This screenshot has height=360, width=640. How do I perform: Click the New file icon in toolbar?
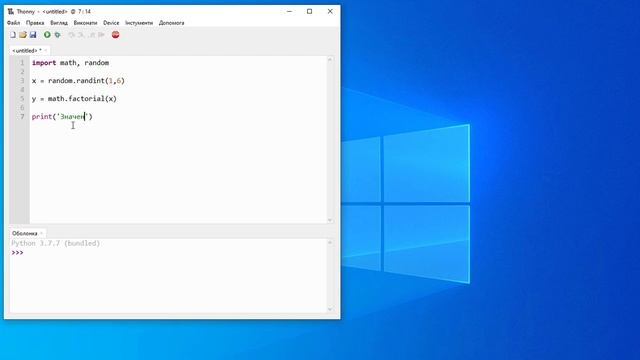[x=13, y=35]
